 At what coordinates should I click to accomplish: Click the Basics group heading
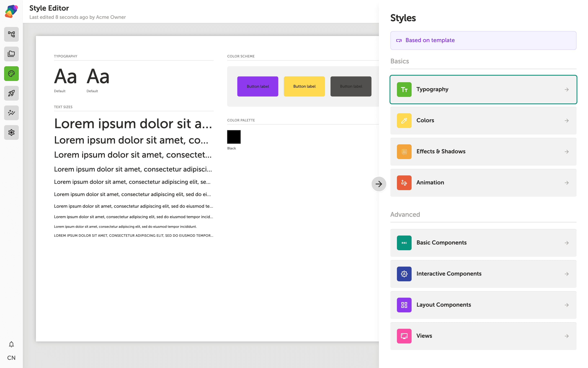tap(399, 61)
